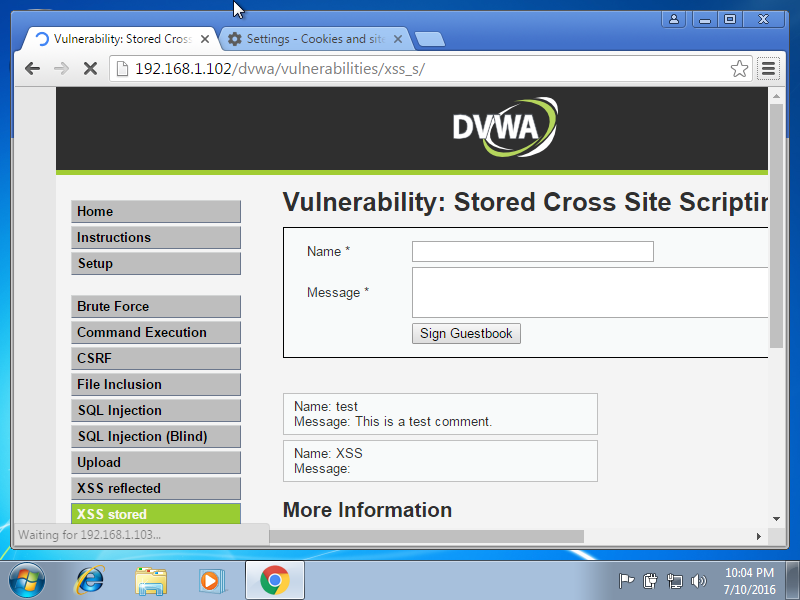Open the File Inclusion page
The image size is (800, 600).
point(156,384)
